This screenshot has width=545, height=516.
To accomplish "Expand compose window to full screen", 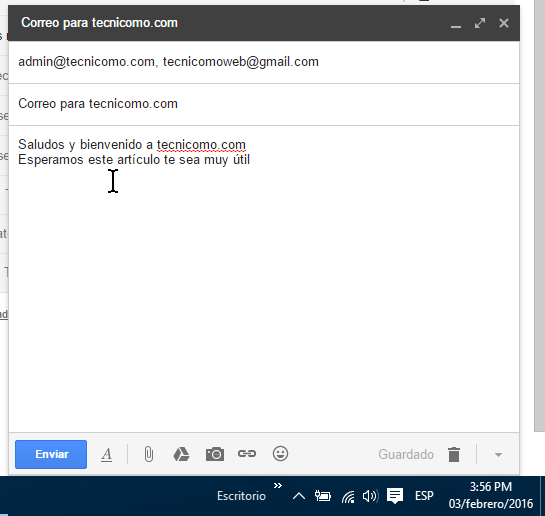I will (x=480, y=23).
